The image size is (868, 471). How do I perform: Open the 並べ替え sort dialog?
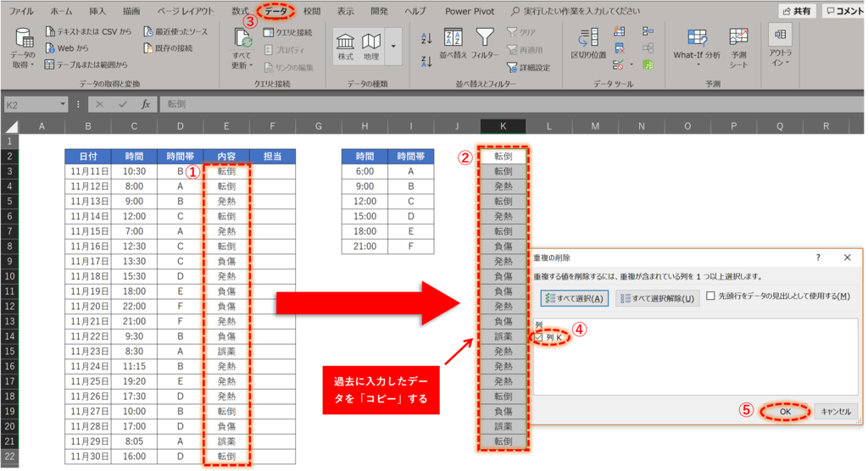(x=453, y=42)
